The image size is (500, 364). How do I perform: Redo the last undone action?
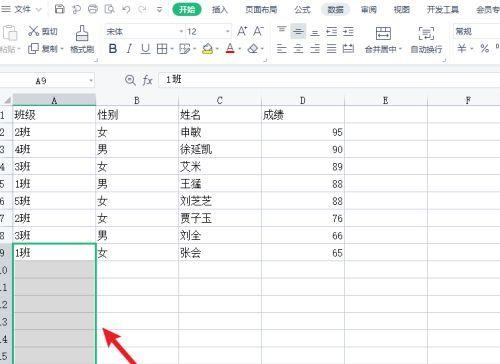point(143,9)
